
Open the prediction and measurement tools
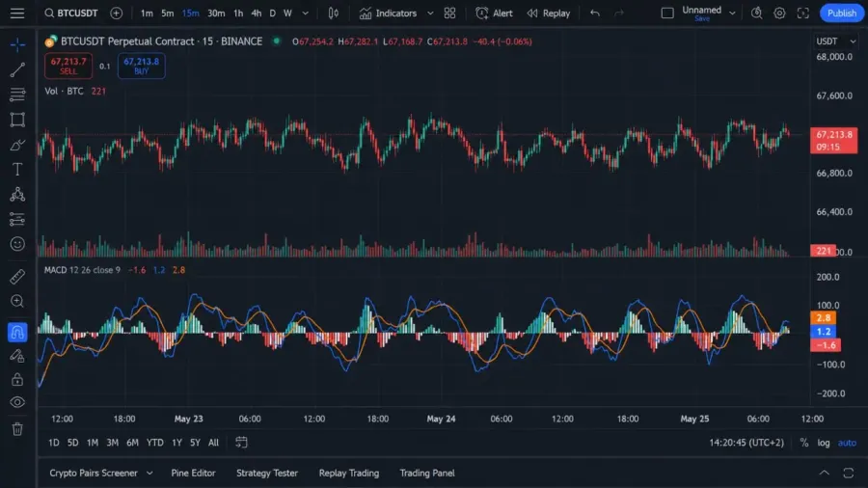17,219
